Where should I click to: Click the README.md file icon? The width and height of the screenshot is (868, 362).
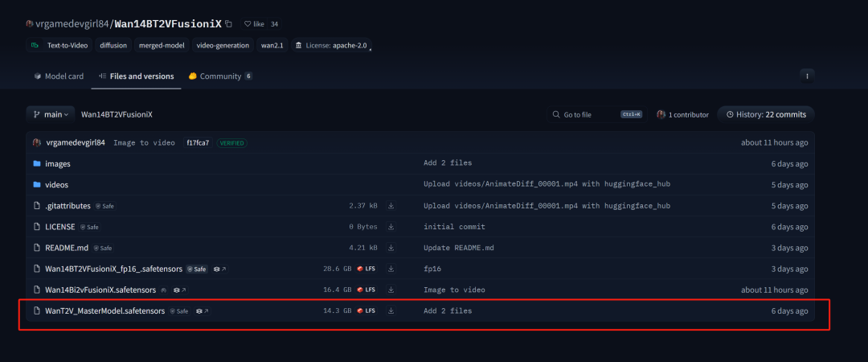click(x=37, y=248)
